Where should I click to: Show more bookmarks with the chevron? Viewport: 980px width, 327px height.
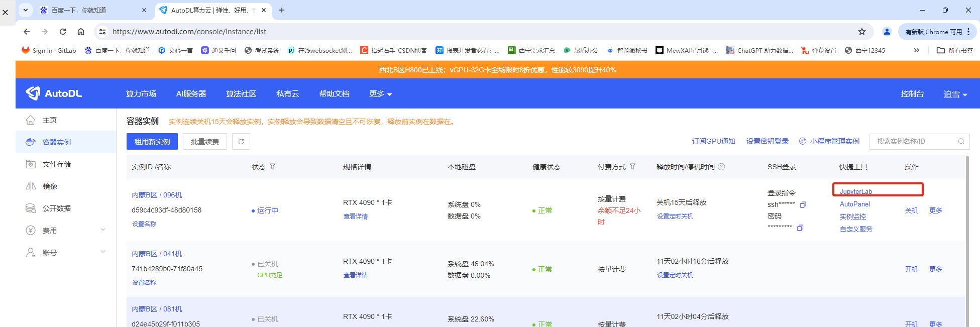tap(916, 50)
